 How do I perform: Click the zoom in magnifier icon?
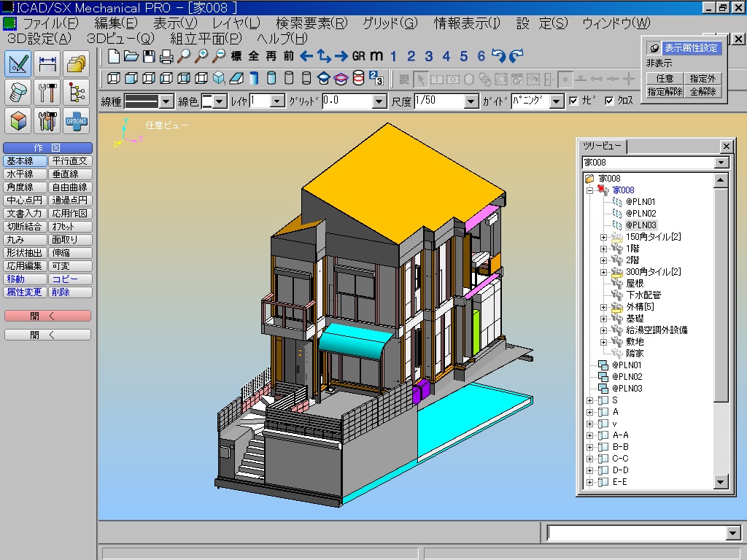(201, 56)
